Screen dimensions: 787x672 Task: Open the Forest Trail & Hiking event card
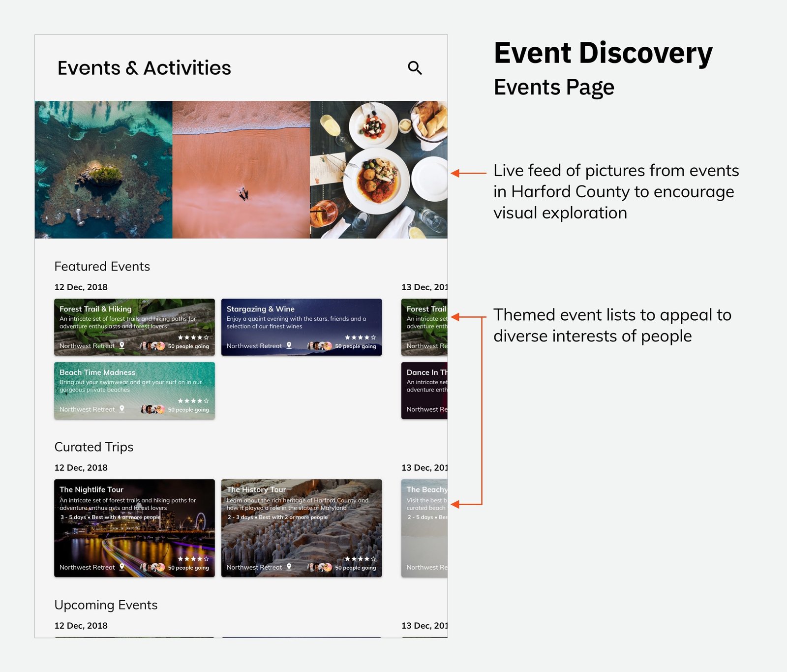point(134,327)
